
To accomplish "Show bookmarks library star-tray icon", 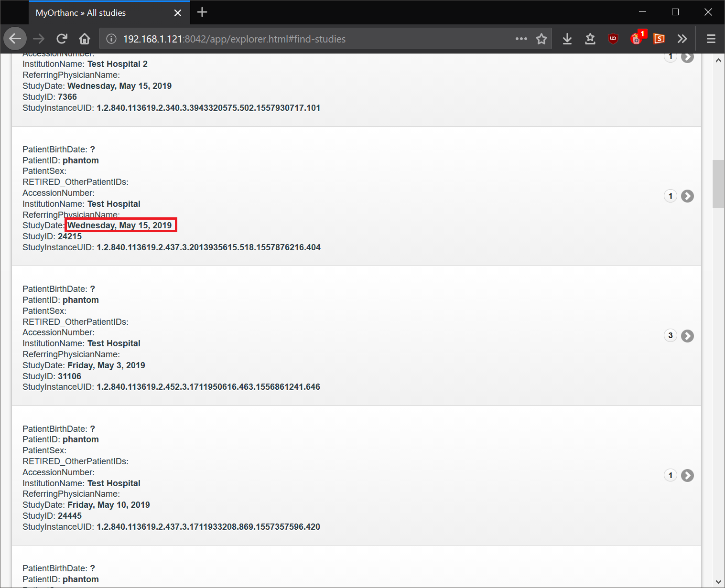I will coord(590,39).
